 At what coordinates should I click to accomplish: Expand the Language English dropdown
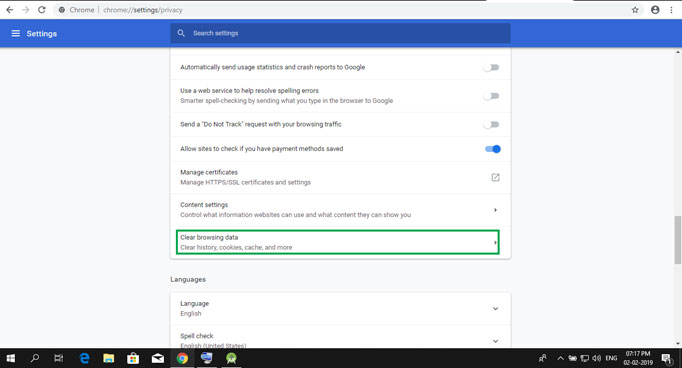click(x=495, y=308)
